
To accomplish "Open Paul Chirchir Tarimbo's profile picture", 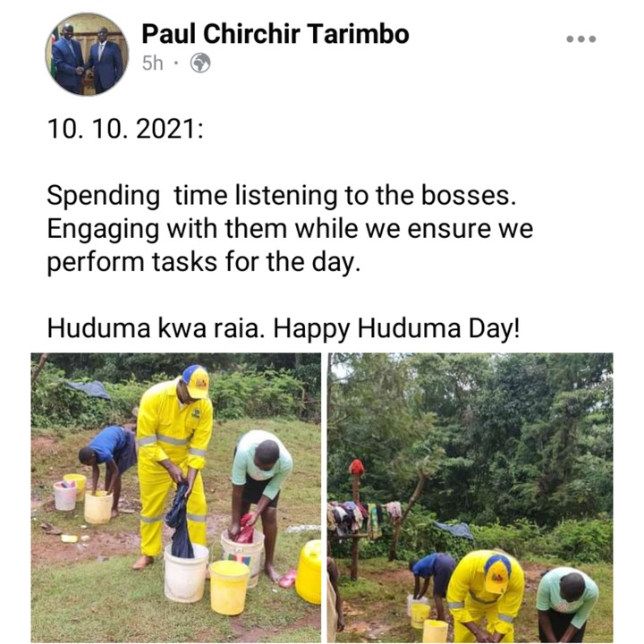I will (87, 55).
